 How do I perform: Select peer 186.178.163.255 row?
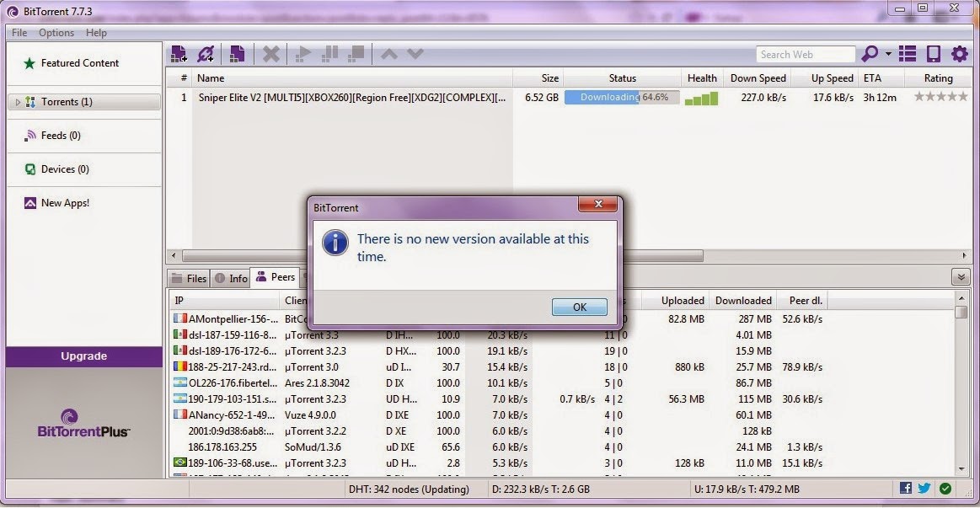point(563,447)
